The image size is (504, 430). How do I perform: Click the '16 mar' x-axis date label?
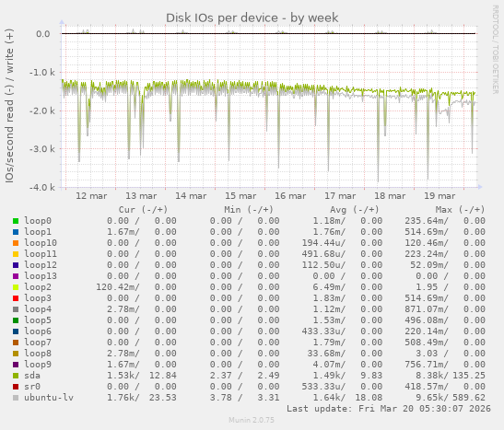point(290,196)
